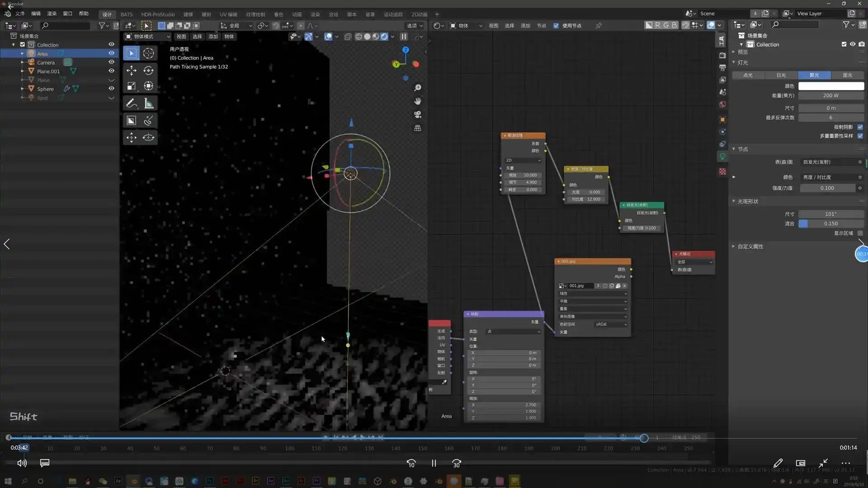
Task: Collapse the Collection in the outliner
Action: point(14,44)
